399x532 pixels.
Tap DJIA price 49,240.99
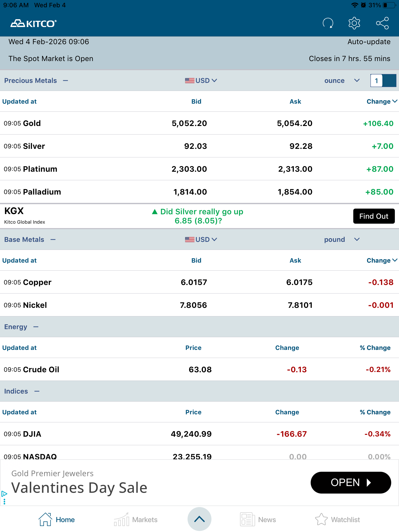(191, 434)
